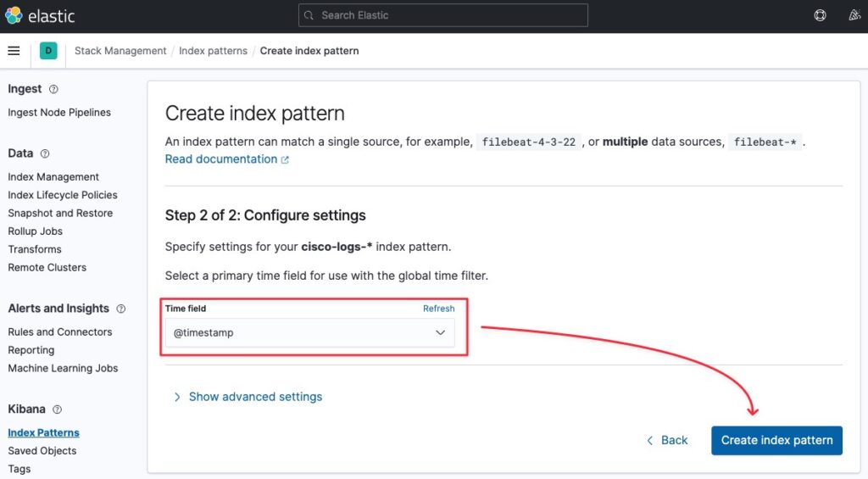Focus the Search Elastic field
The height and width of the screenshot is (479, 868).
[x=442, y=15]
